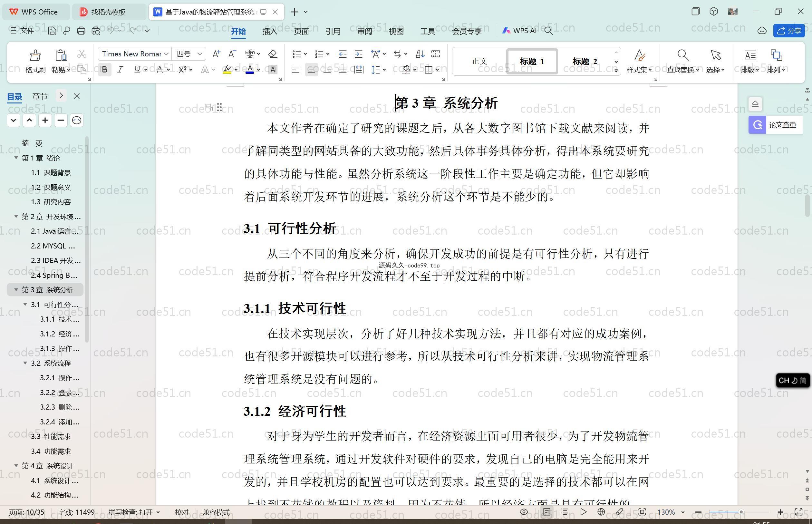Image resolution: width=812 pixels, height=524 pixels.
Task: Open the 引用 (References) ribbon tab
Action: (333, 31)
